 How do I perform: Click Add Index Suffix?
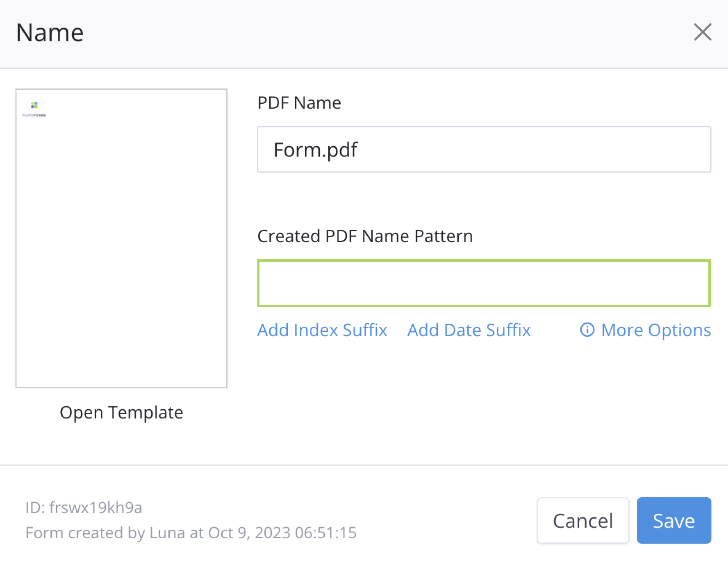coord(322,330)
